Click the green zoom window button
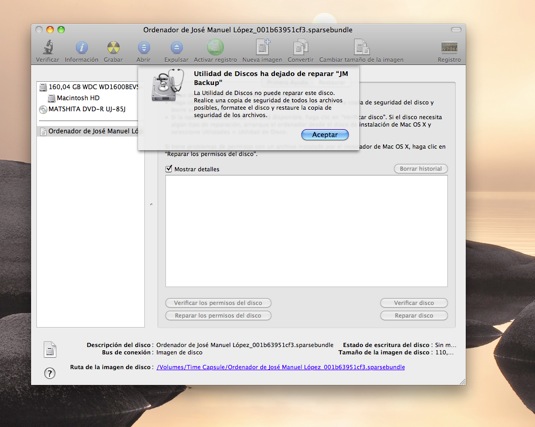Image resolution: width=535 pixels, height=427 pixels. tap(61, 30)
